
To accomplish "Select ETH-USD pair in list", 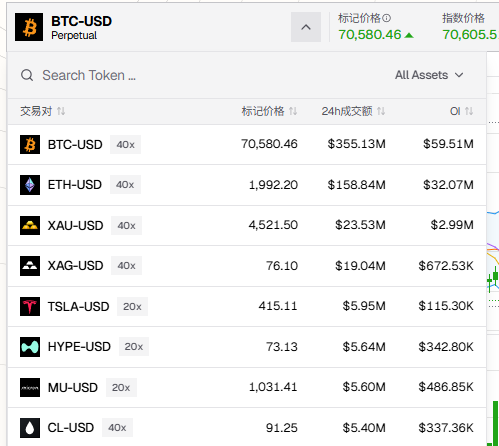I will click(x=247, y=185).
